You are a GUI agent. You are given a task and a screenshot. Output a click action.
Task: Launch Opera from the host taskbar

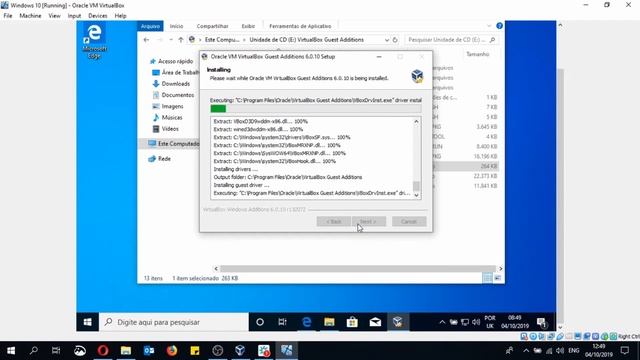tap(103, 351)
